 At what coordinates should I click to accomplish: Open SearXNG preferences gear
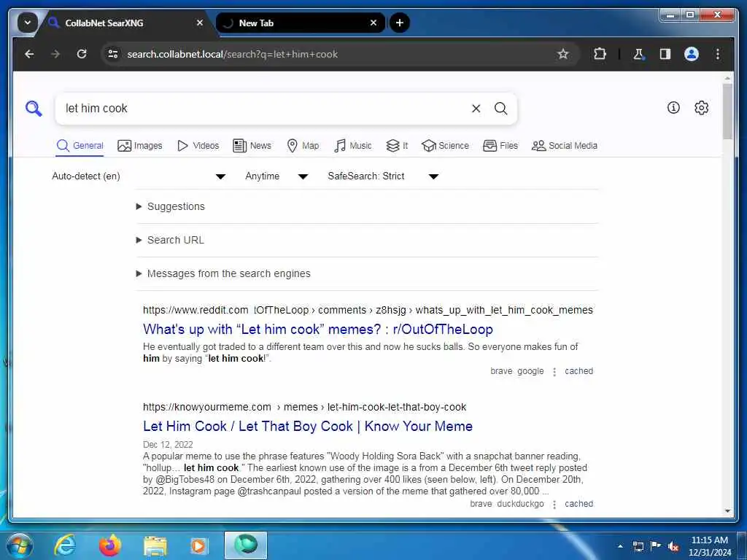(701, 108)
